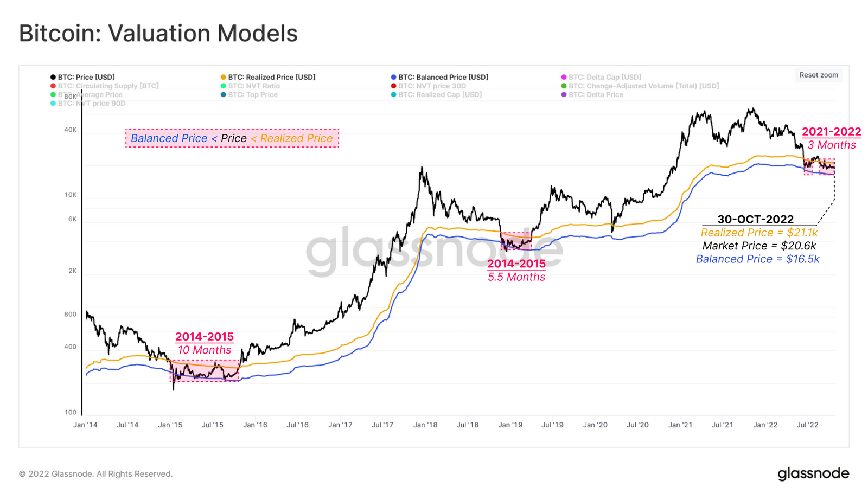Click the Reset zoom button
Screen dimensions: 868x500
819,75
